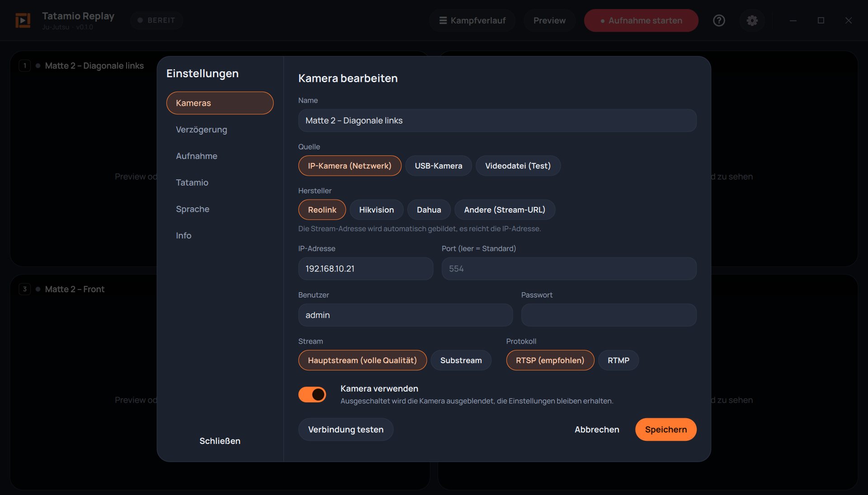Open the settings gear icon
Viewport: 868px width, 495px height.
(x=752, y=20)
